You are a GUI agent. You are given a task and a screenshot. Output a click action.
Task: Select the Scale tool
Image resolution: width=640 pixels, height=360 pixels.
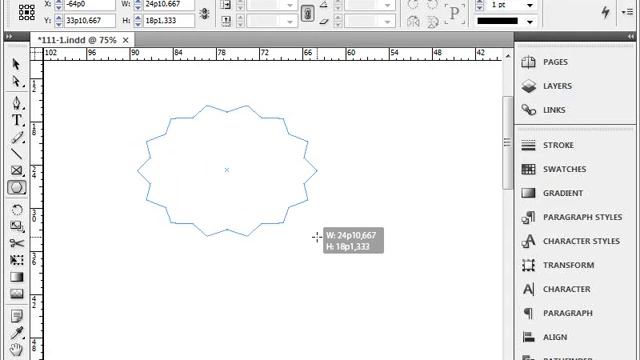16,227
